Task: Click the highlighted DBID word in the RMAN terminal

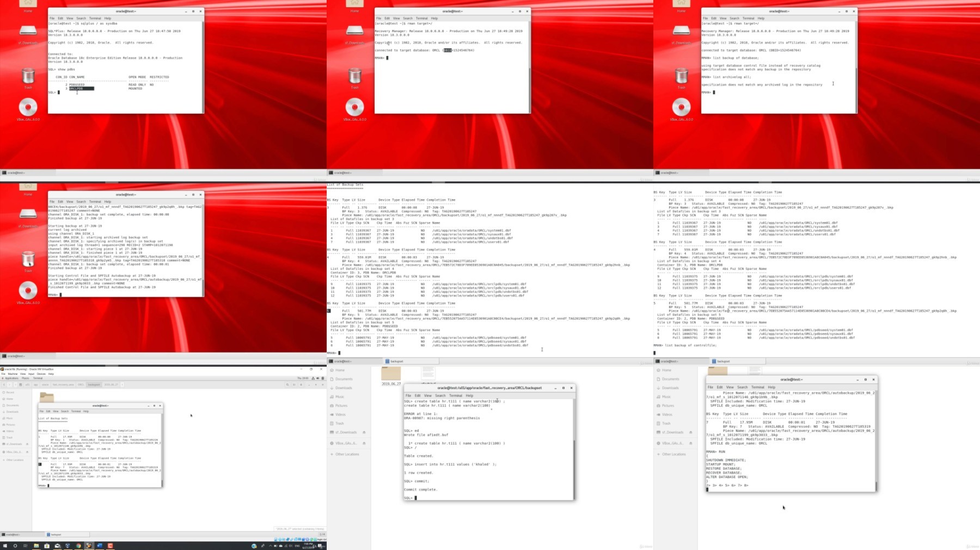Action: pyautogui.click(x=448, y=50)
